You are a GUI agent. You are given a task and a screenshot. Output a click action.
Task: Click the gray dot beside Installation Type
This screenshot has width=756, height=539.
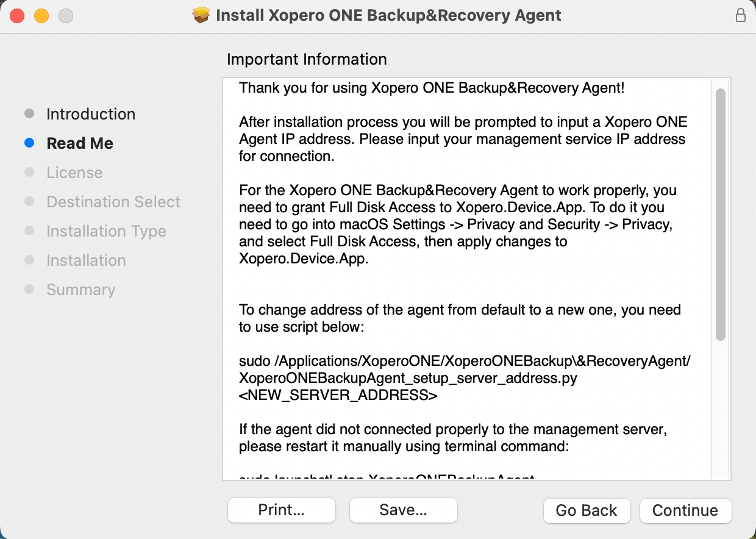[x=30, y=230]
